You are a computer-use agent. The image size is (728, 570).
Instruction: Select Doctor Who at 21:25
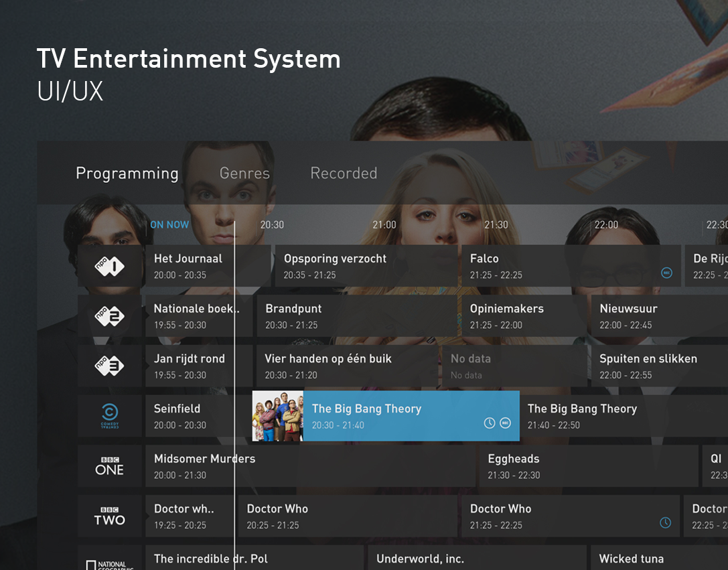(571, 516)
